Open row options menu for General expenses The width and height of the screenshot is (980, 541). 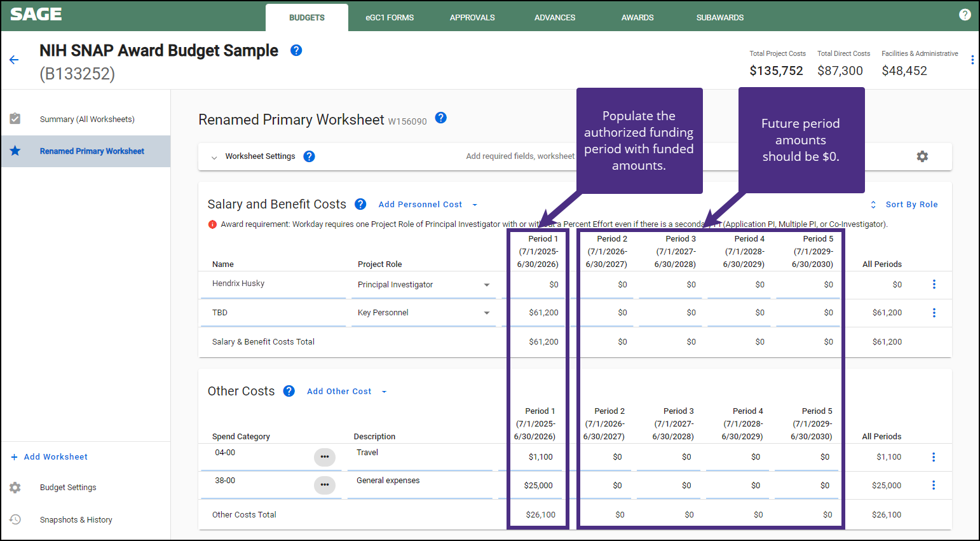(933, 485)
